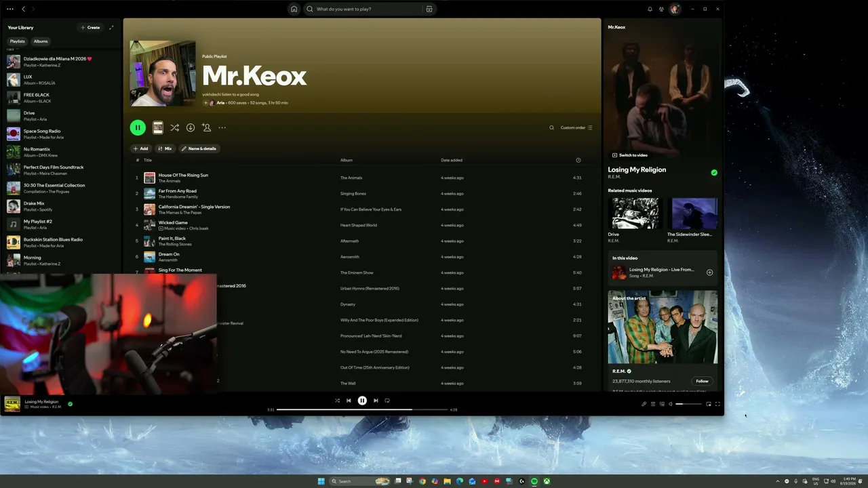Open the Aftermath album link
Image resolution: width=868 pixels, height=488 pixels.
pyautogui.click(x=349, y=241)
